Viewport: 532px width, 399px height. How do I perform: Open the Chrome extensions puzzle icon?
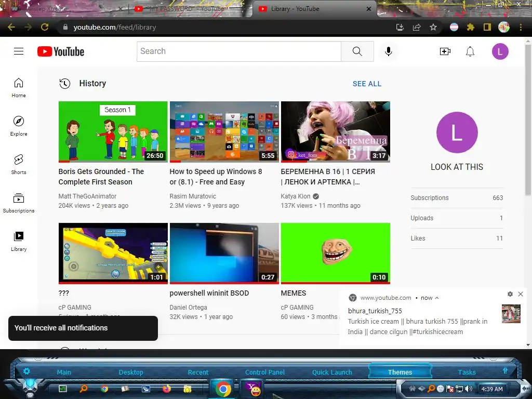(x=470, y=27)
